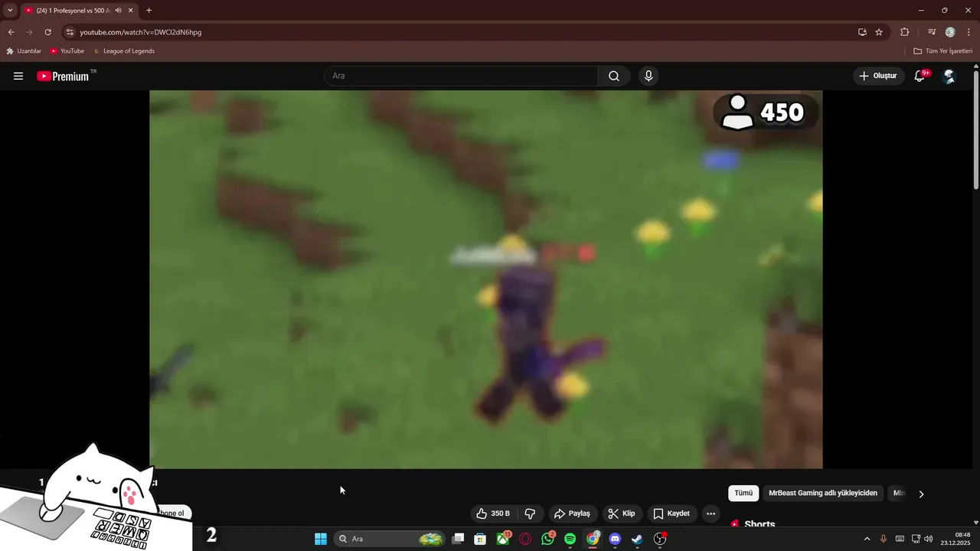Open Steam from the taskbar
Screen dimensions: 980x551
[637, 539]
